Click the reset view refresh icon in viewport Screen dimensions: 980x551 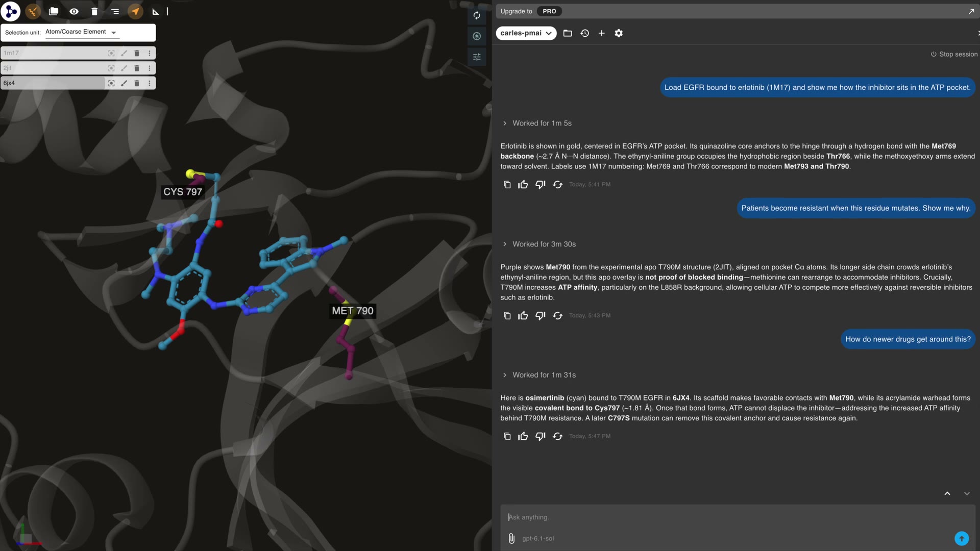477,15
